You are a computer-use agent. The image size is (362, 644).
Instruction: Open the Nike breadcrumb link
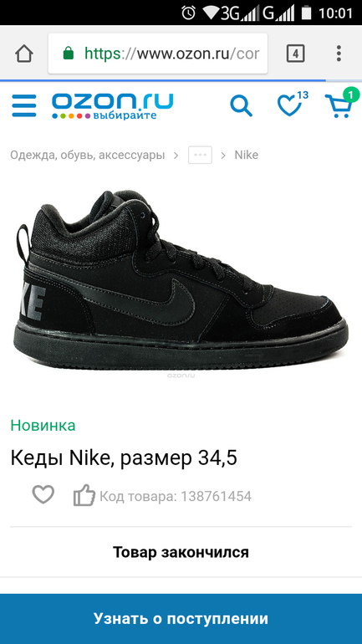[x=247, y=156]
